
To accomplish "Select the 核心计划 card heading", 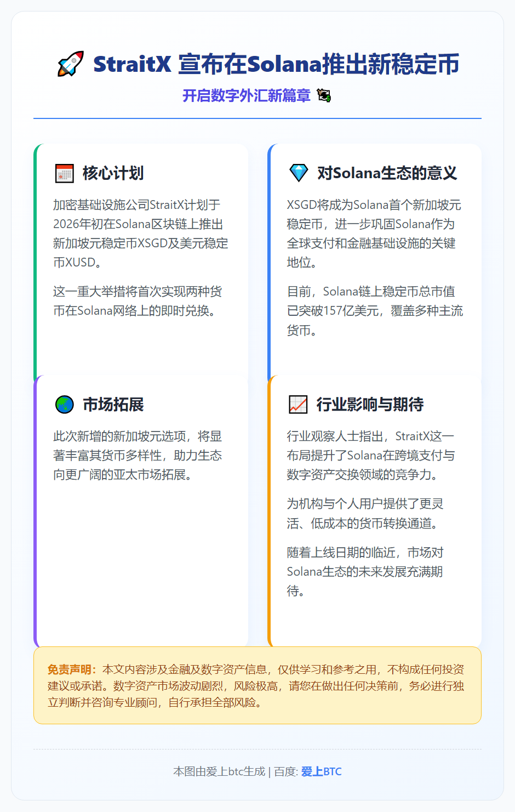I will click(113, 173).
